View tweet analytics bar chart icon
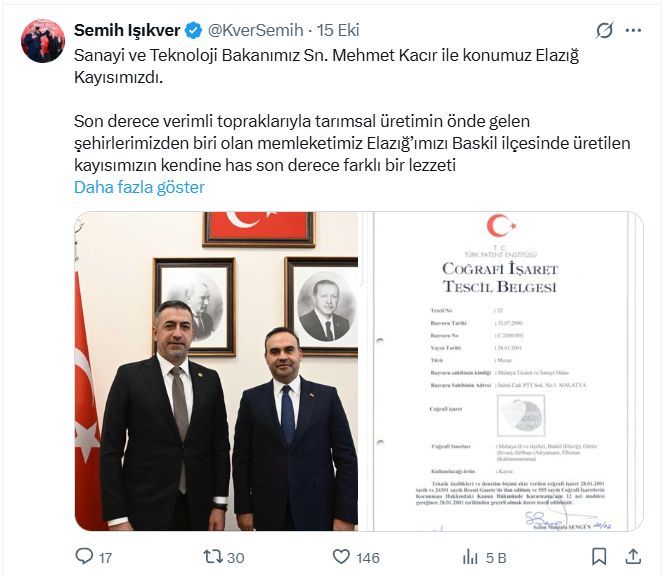672x576 pixels. point(470,557)
